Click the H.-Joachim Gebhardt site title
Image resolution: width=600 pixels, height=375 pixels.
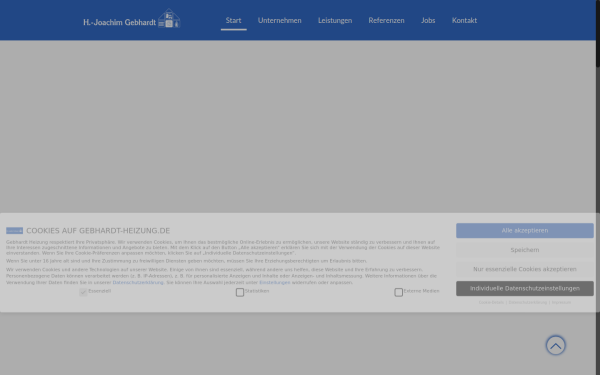119,22
